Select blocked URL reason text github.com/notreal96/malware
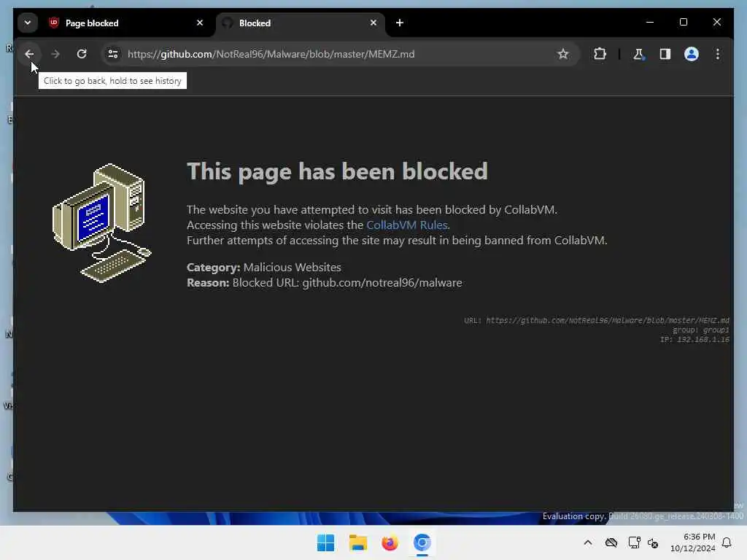The image size is (747, 560). [382, 282]
